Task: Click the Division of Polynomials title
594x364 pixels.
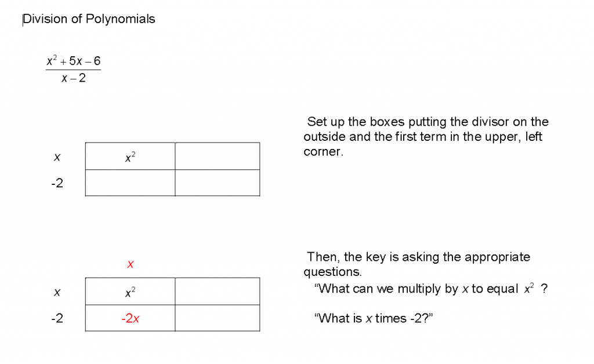Action: pyautogui.click(x=89, y=19)
